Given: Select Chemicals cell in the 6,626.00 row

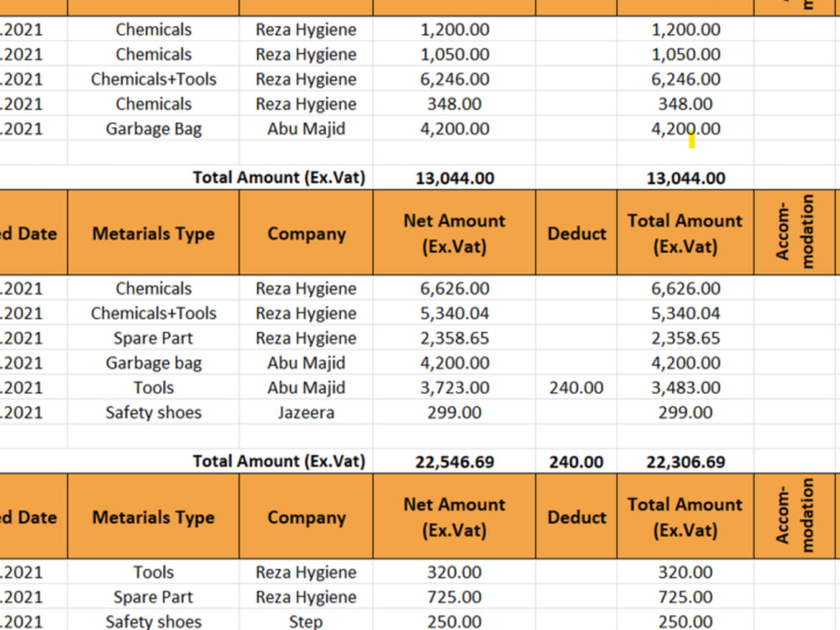Looking at the screenshot, I should (x=153, y=288).
